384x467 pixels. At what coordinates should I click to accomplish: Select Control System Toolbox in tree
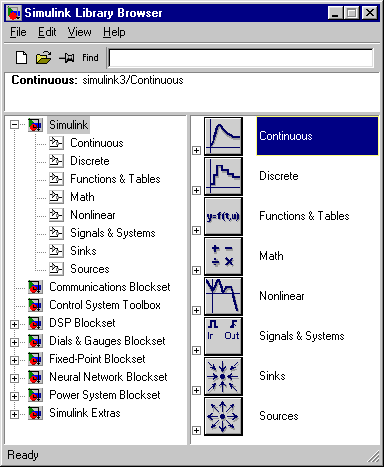point(105,305)
